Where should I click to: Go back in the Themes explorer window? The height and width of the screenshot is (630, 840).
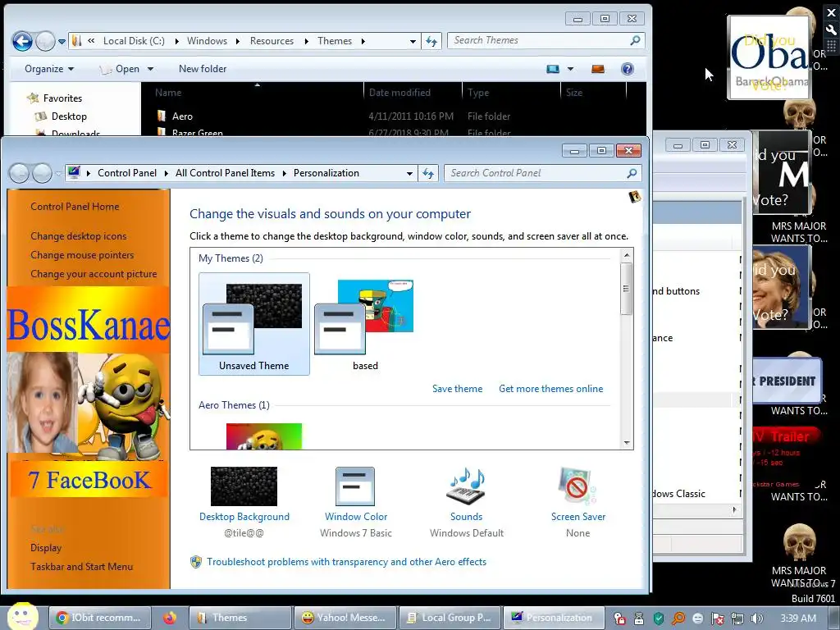(22, 41)
